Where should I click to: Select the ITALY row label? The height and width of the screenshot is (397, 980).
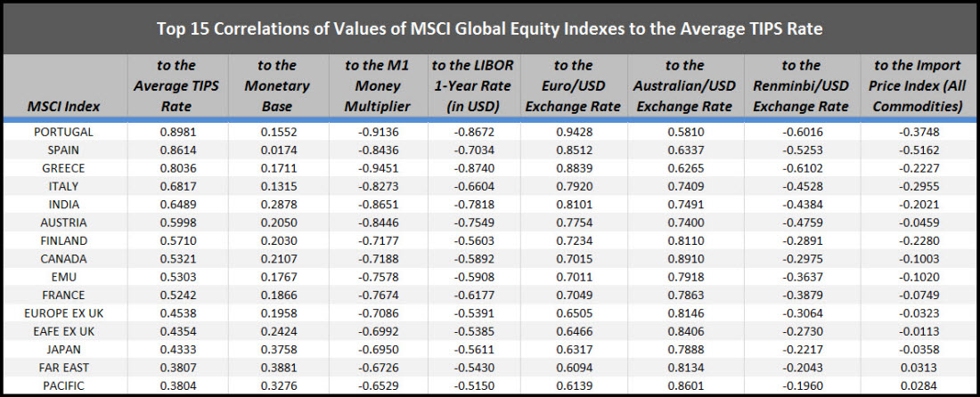click(x=66, y=186)
